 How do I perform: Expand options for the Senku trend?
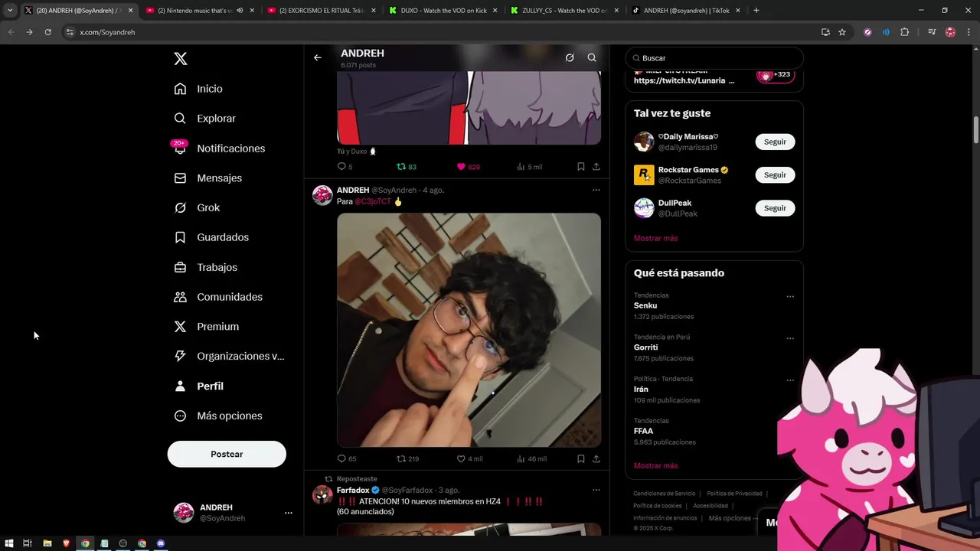point(790,296)
